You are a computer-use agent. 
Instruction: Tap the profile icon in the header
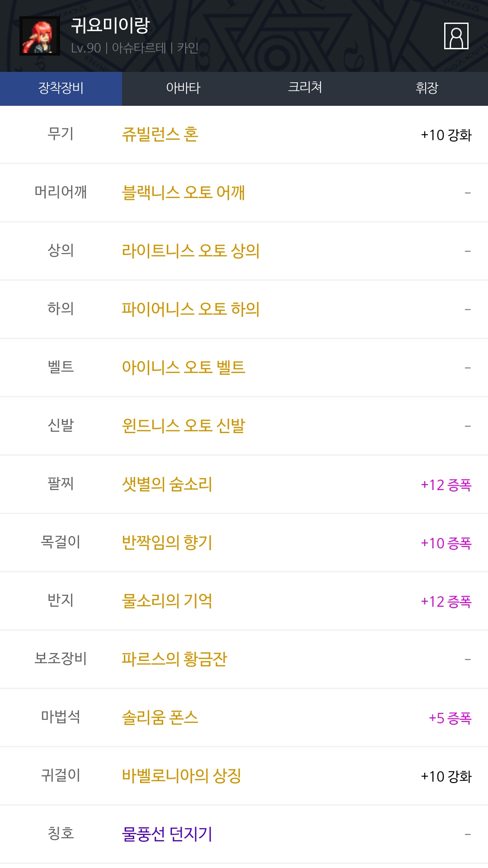pyautogui.click(x=456, y=36)
